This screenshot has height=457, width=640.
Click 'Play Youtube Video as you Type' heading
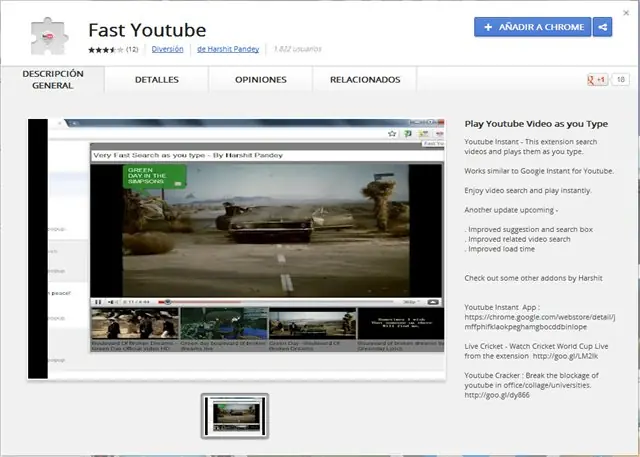click(x=536, y=124)
